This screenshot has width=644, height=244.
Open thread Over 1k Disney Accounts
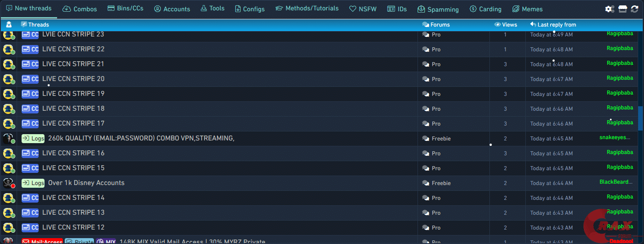coord(86,183)
